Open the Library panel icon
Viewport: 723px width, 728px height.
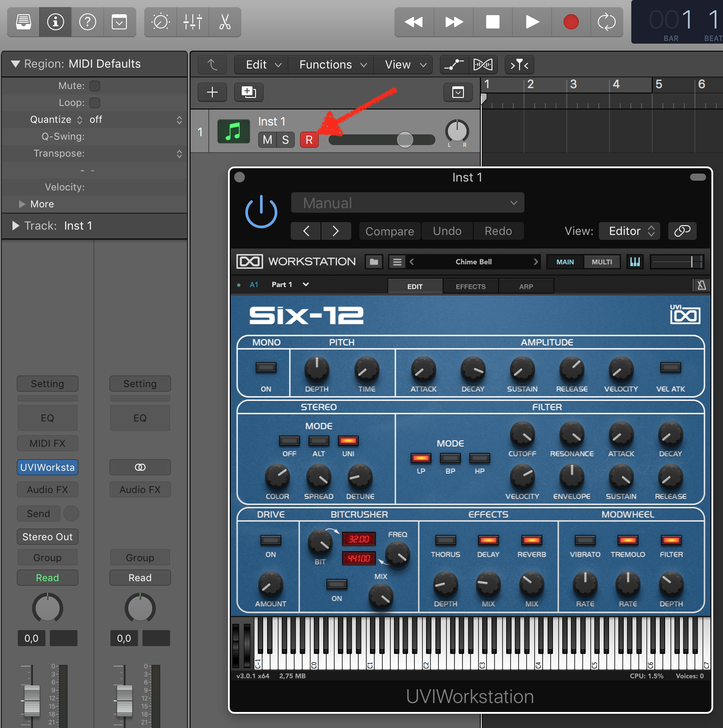pyautogui.click(x=24, y=22)
